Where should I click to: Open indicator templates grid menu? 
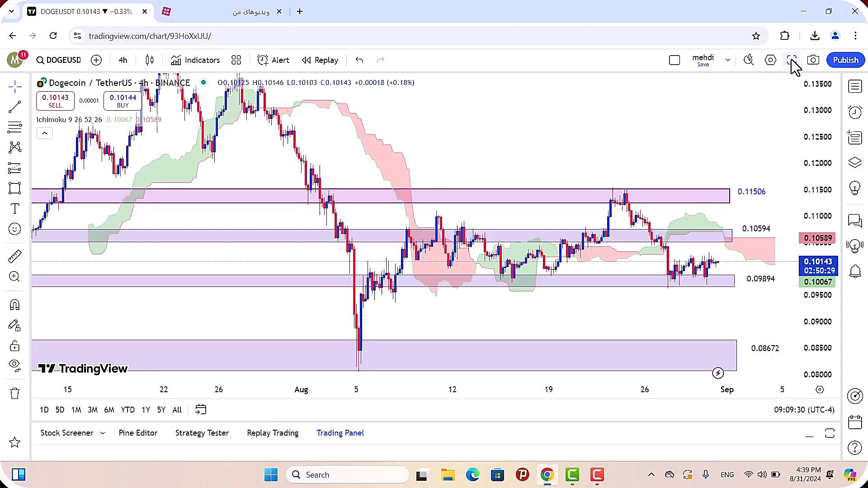[x=236, y=60]
